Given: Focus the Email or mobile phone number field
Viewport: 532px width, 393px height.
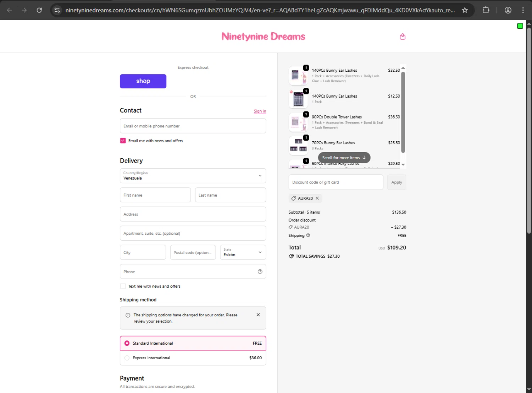Looking at the screenshot, I should click(x=193, y=126).
